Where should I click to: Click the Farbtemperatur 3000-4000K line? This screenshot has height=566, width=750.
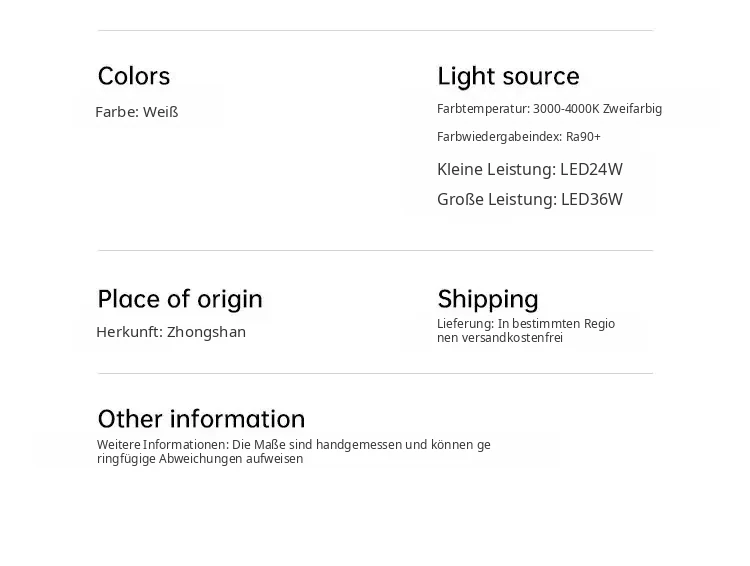[549, 109]
